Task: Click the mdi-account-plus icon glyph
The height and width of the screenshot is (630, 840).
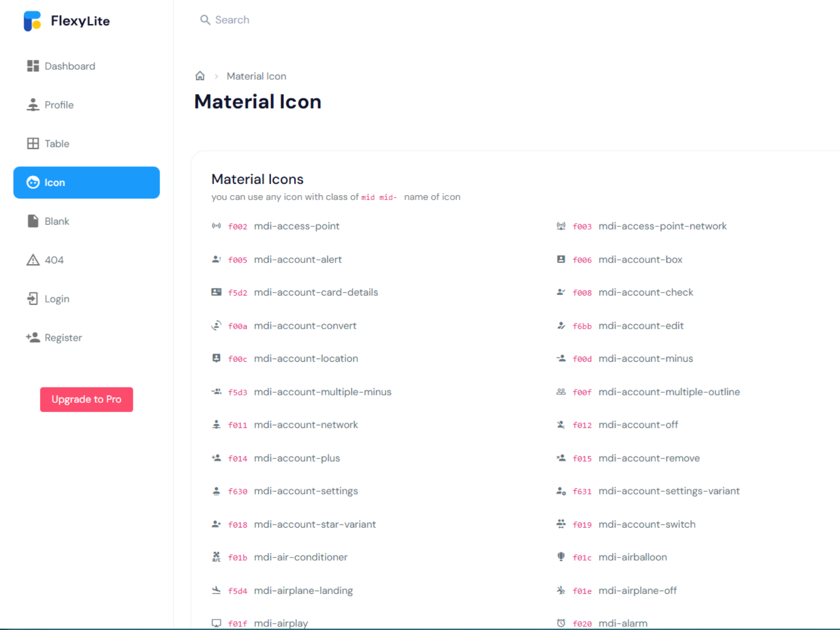Action: coord(216,458)
